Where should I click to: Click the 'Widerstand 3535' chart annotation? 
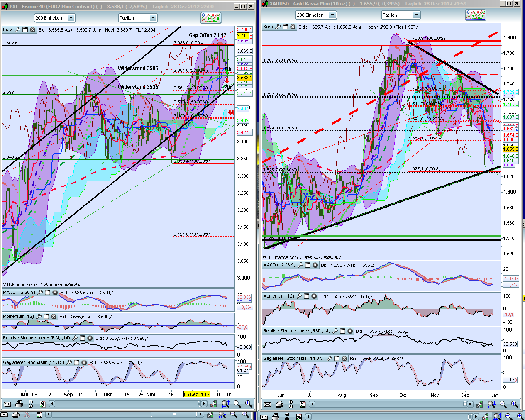(138, 87)
